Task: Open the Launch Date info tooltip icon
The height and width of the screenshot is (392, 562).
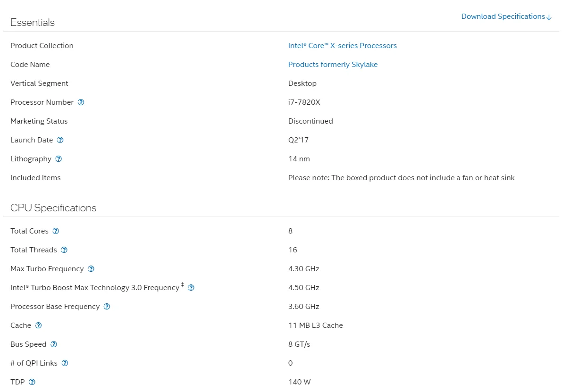Action: coord(60,140)
